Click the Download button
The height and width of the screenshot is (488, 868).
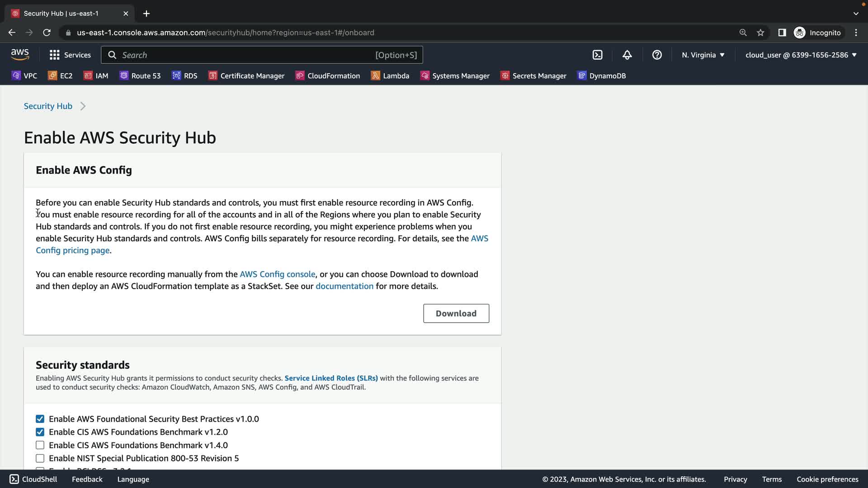(x=456, y=313)
